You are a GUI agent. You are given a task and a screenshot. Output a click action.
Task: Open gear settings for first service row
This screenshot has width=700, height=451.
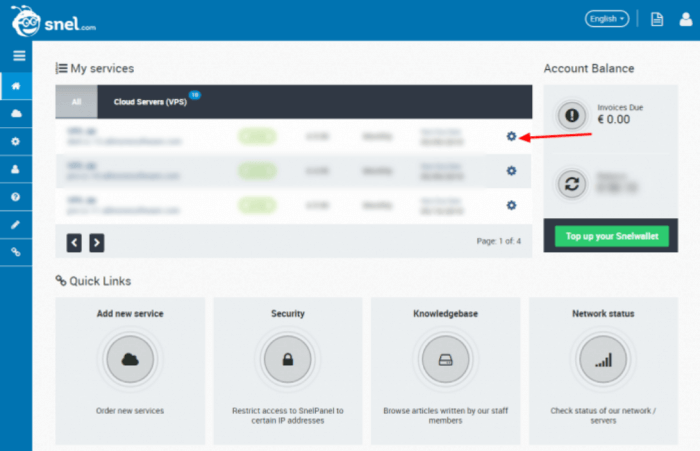pos(511,136)
